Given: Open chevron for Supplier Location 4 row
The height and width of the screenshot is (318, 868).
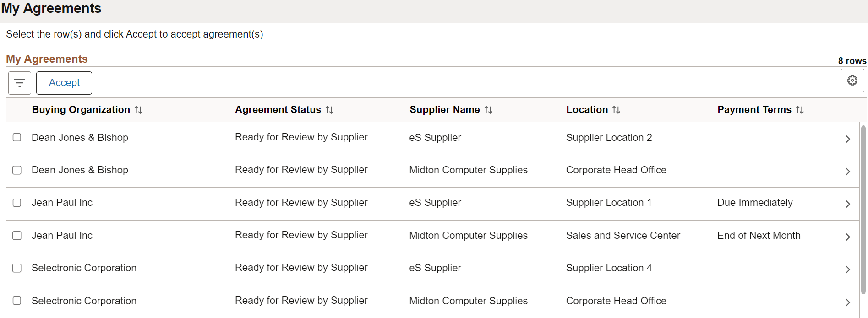Looking at the screenshot, I should click(x=848, y=269).
